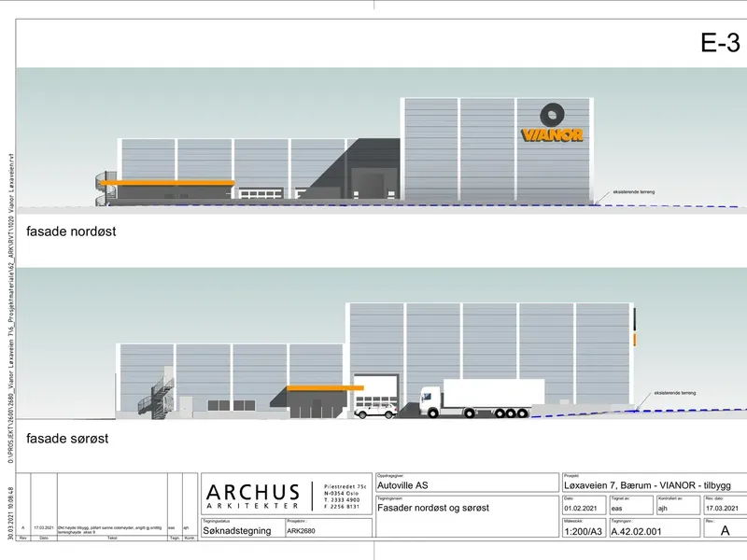
Task: Click the scale value '1:200/A3'
Action: point(584,531)
